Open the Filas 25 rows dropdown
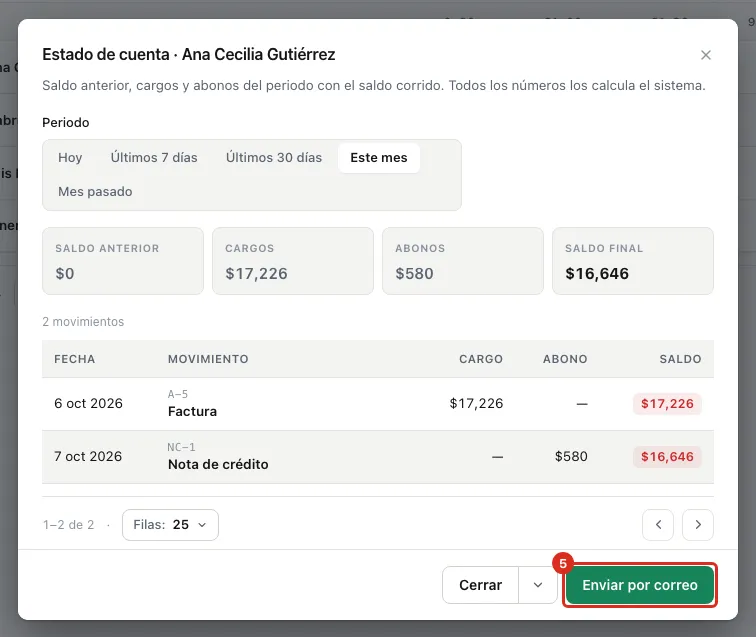Image resolution: width=756 pixels, height=637 pixels. (170, 525)
